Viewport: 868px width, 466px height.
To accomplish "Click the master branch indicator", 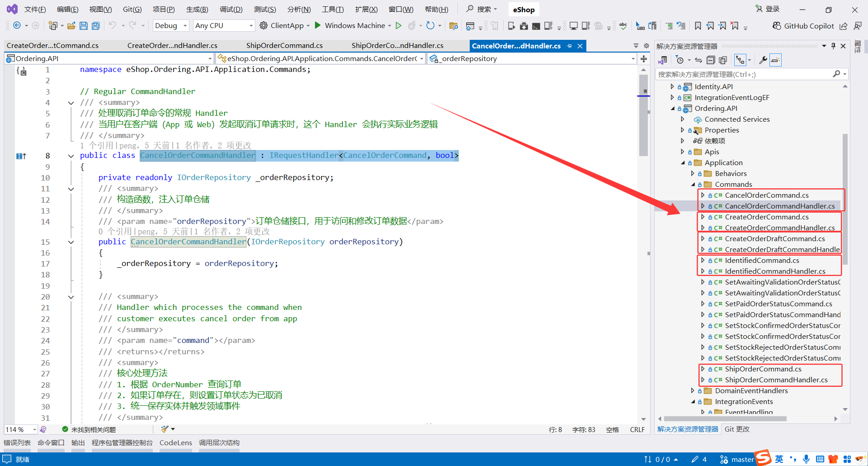I will click(x=737, y=460).
